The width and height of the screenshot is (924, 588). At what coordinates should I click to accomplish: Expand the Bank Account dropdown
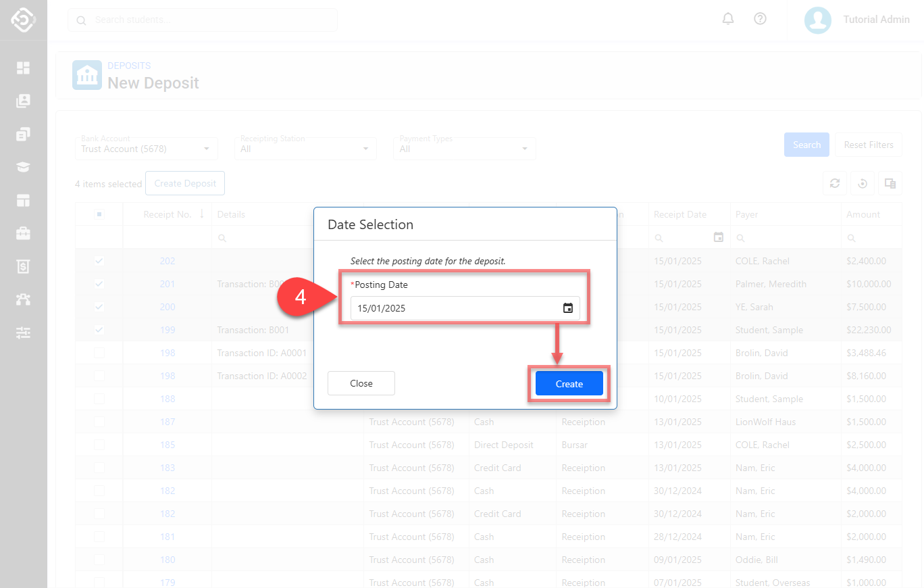coord(146,149)
